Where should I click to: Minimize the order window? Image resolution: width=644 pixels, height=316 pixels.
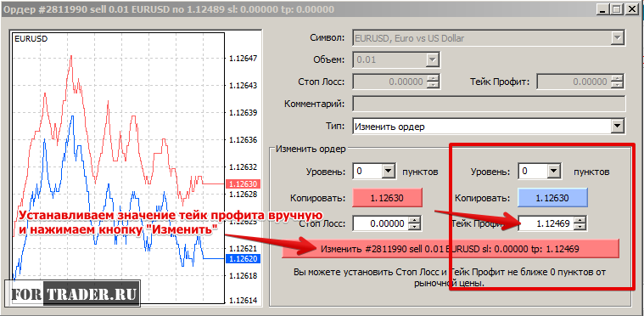[603, 9]
